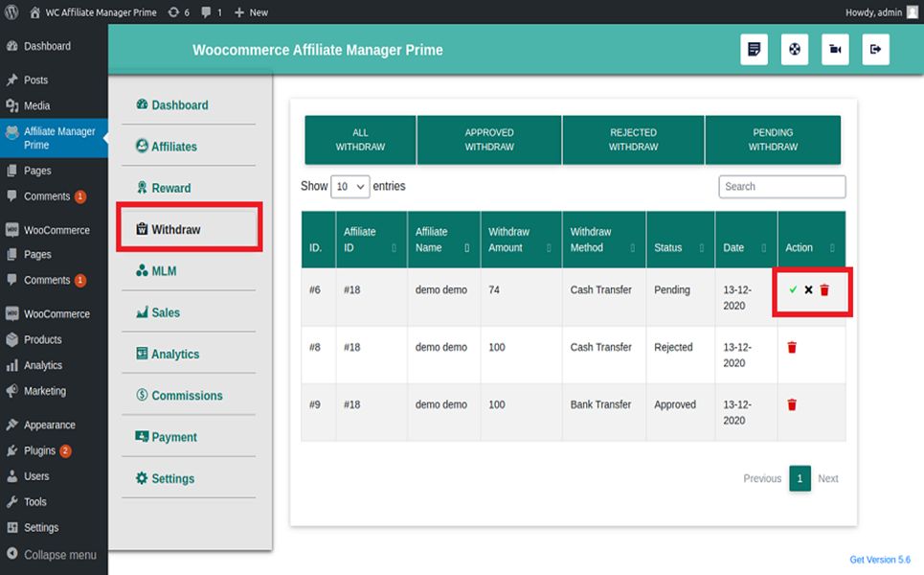The width and height of the screenshot is (924, 575).
Task: Approve pending withdraw #6 with green checkmark
Action: tap(793, 289)
